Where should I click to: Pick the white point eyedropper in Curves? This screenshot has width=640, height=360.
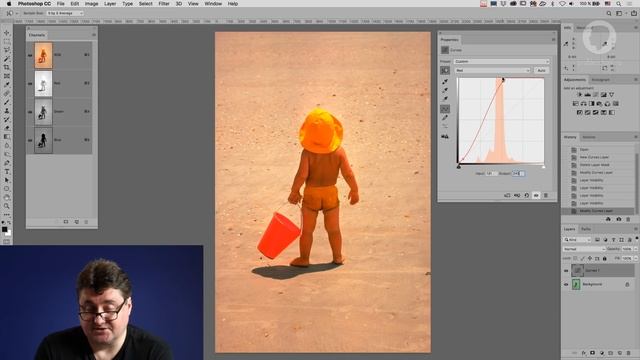[x=445, y=99]
